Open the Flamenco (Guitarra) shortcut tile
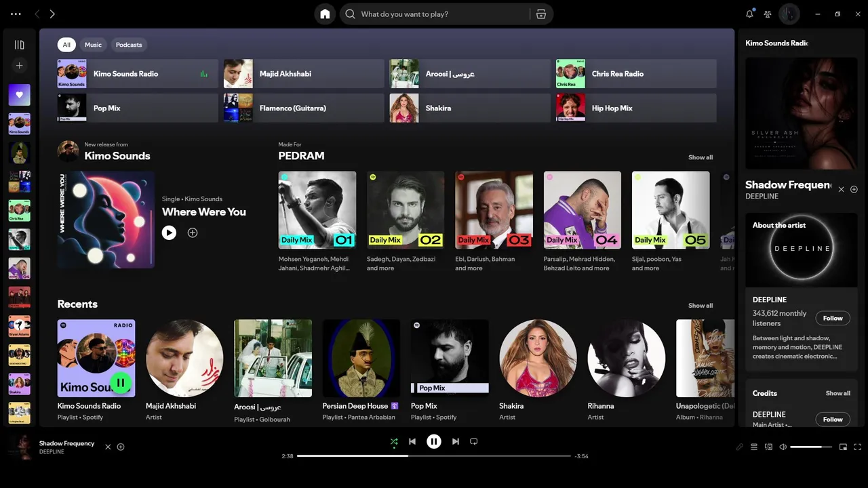 coord(304,108)
